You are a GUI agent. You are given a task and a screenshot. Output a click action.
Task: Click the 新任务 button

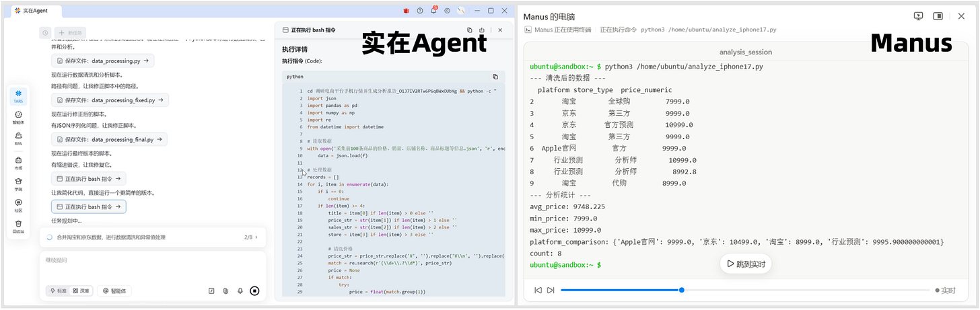pyautogui.click(x=71, y=32)
